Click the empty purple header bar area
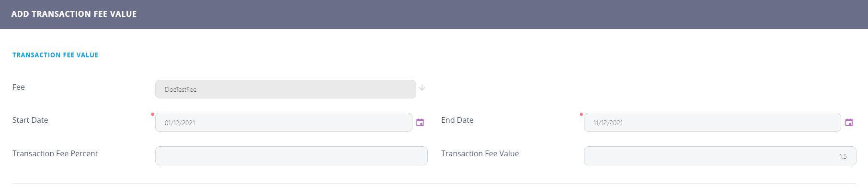This screenshot has width=868, height=195. click(x=479, y=14)
